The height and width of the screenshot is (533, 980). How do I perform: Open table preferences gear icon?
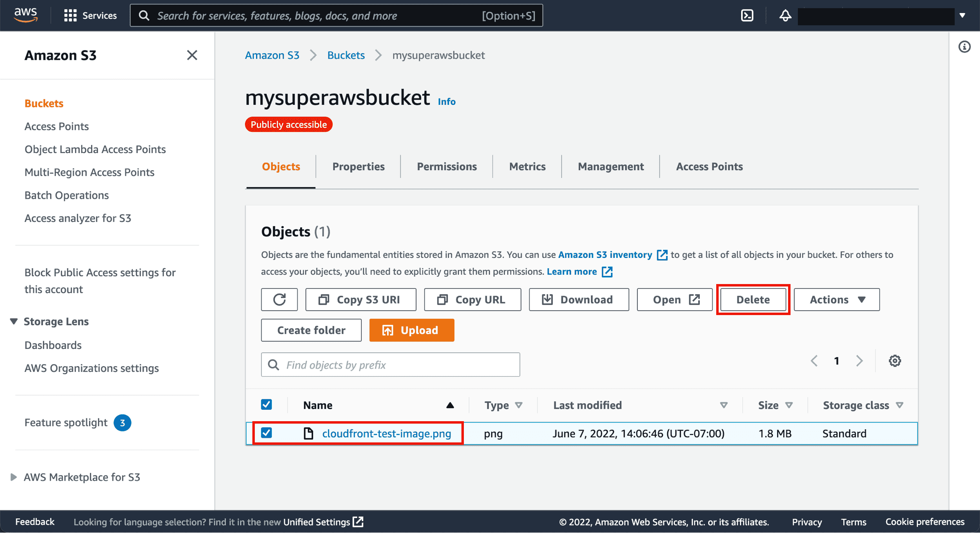tap(895, 361)
